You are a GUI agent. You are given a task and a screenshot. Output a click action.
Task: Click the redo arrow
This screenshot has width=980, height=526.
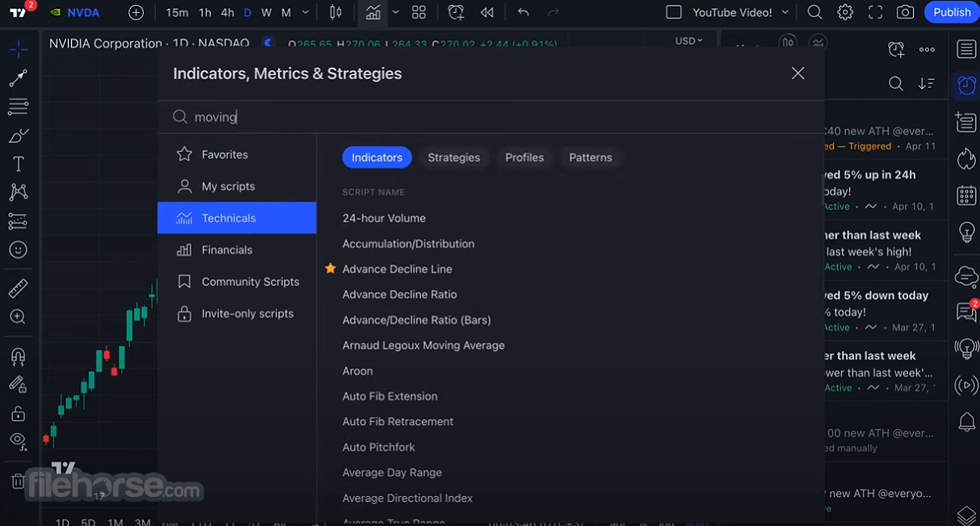[553, 12]
